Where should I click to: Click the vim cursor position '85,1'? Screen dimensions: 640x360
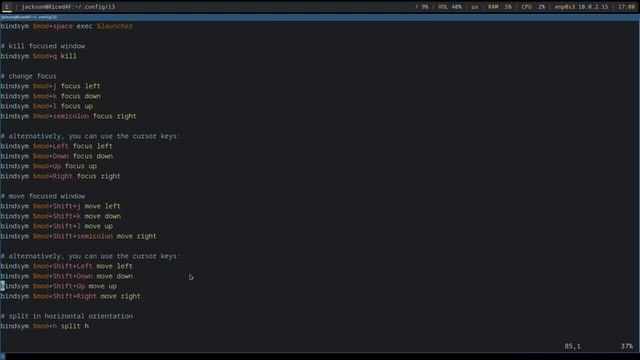pyautogui.click(x=573, y=346)
